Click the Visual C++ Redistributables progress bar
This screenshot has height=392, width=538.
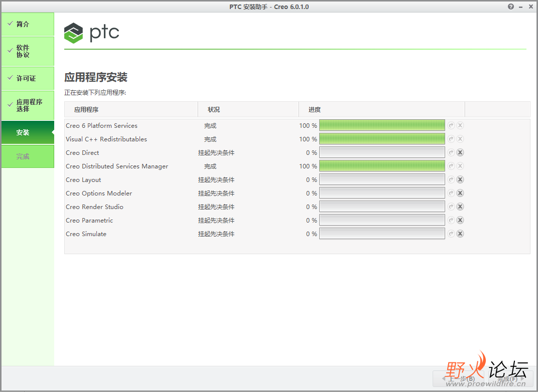pos(382,139)
